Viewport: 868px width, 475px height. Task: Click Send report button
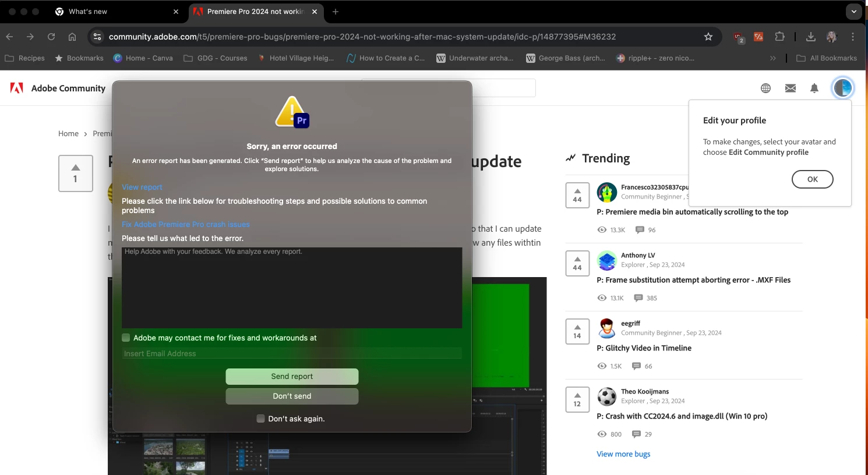pyautogui.click(x=292, y=377)
